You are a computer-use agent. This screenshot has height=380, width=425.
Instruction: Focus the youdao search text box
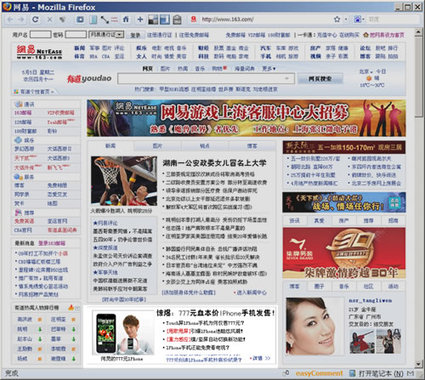pyautogui.click(x=206, y=79)
